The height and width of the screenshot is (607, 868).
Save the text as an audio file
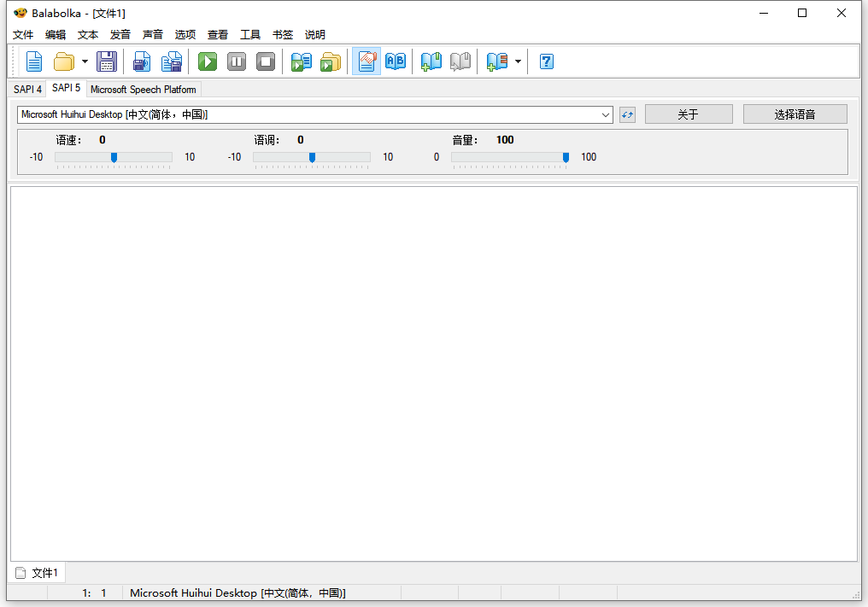pyautogui.click(x=141, y=61)
